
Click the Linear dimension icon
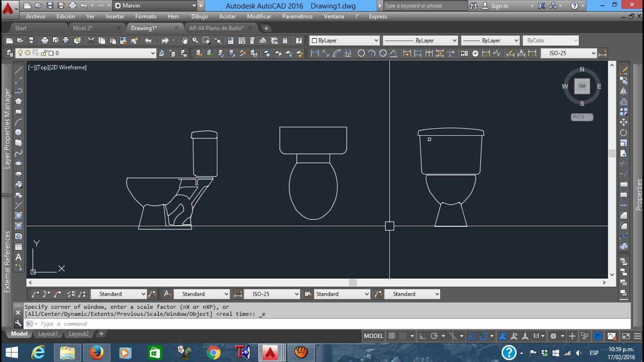(315, 53)
